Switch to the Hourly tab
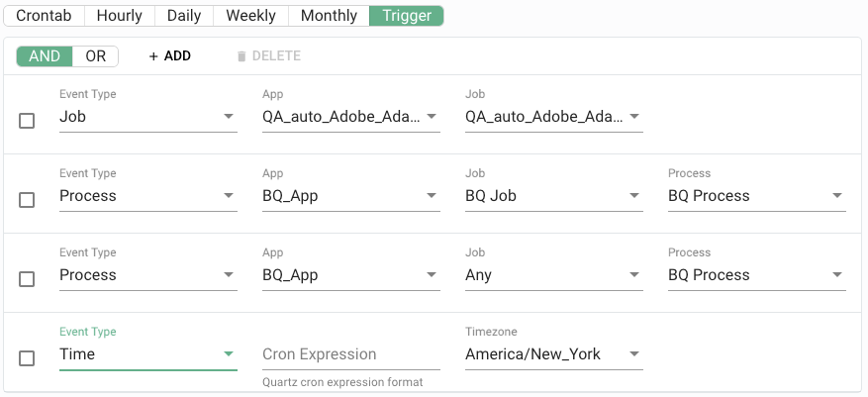This screenshot has width=868, height=397. 120,16
